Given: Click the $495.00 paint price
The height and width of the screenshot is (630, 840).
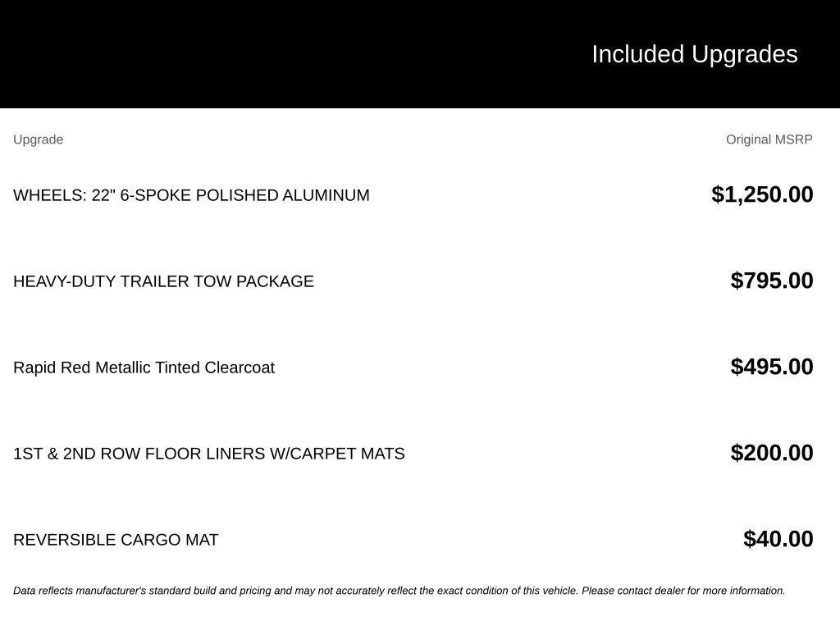Looking at the screenshot, I should click(772, 367).
